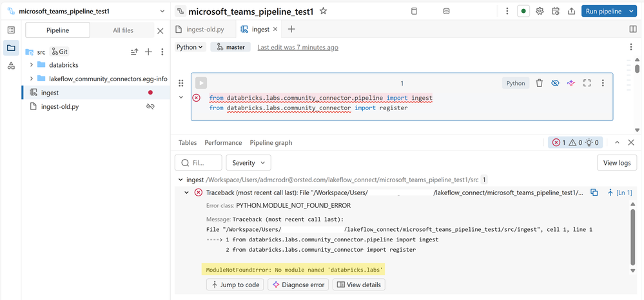Focus the filter search input
The image size is (644, 300).
pos(199,163)
